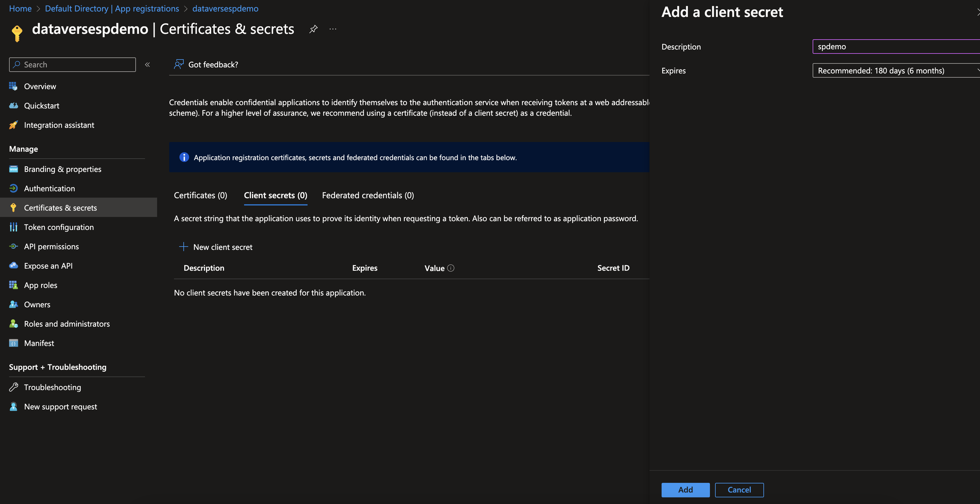Go to Default Directory | App registrations breadcrumb
Image resolution: width=980 pixels, height=504 pixels.
click(x=112, y=8)
